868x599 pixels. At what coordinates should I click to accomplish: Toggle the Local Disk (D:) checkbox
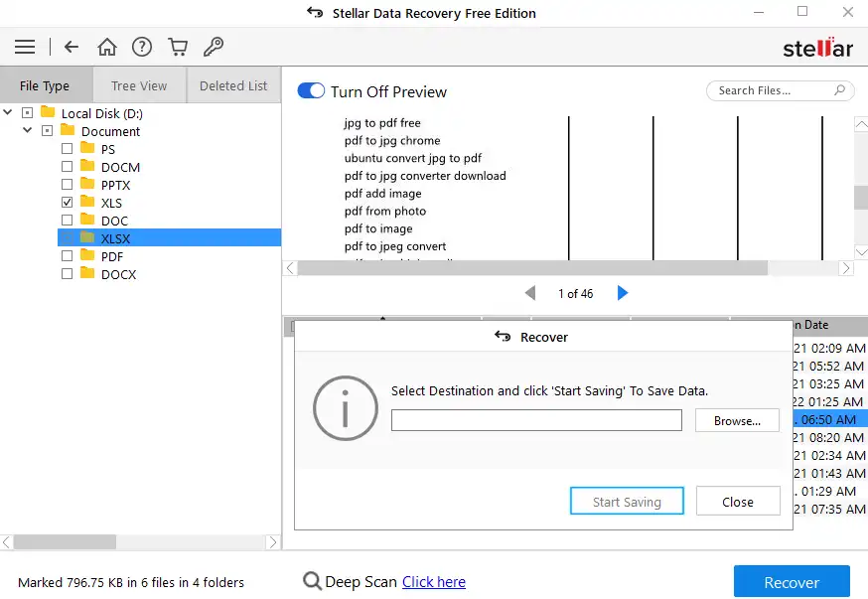(27, 113)
